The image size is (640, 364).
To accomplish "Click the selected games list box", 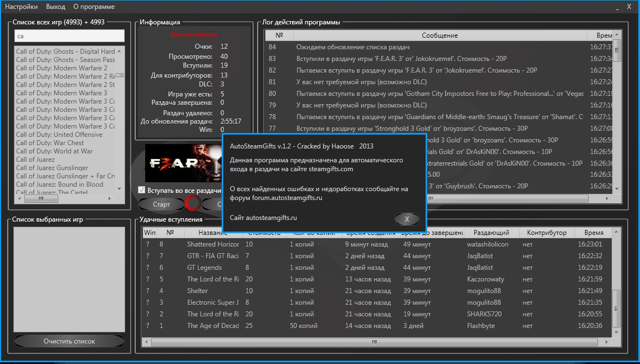I will click(x=69, y=280).
